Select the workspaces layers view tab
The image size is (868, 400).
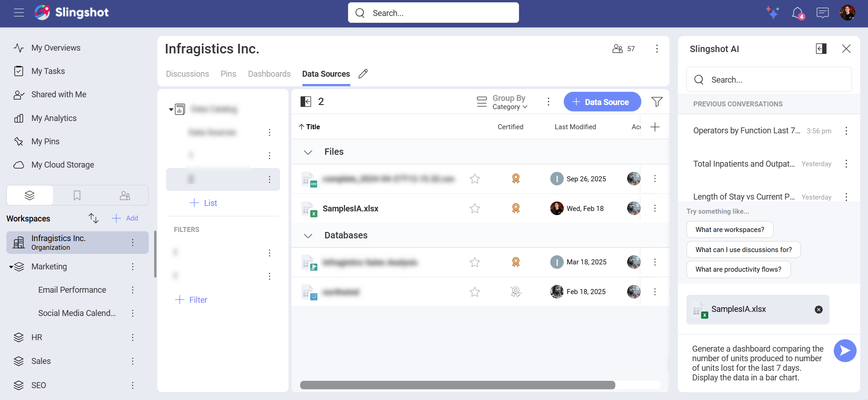tap(30, 195)
